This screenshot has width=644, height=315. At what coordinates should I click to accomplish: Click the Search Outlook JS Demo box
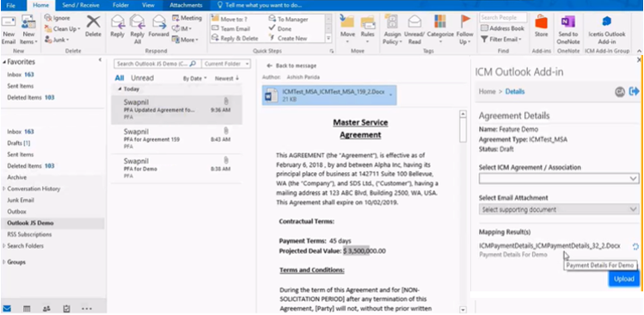[156, 64]
